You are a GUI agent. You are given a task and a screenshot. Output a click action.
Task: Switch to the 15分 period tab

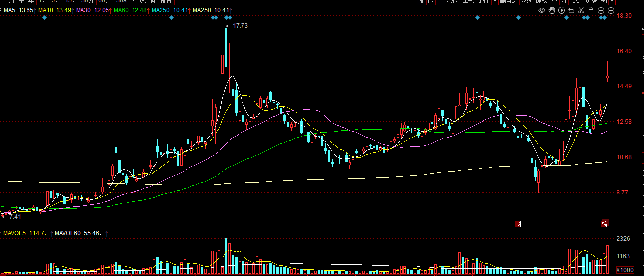[x=72, y=2]
